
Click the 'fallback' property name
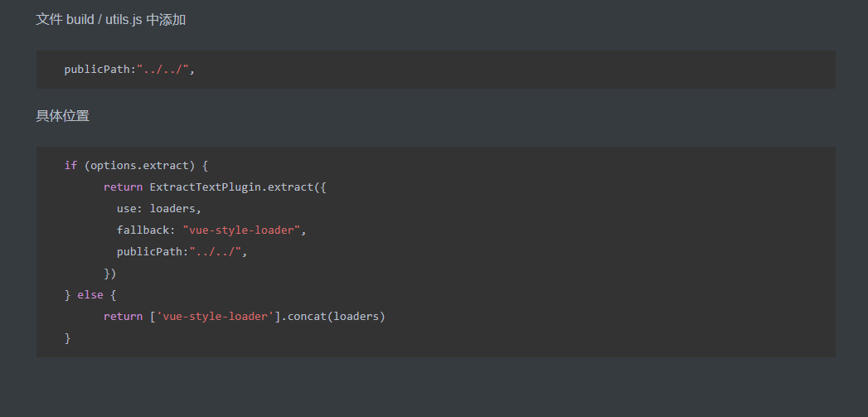pos(143,230)
